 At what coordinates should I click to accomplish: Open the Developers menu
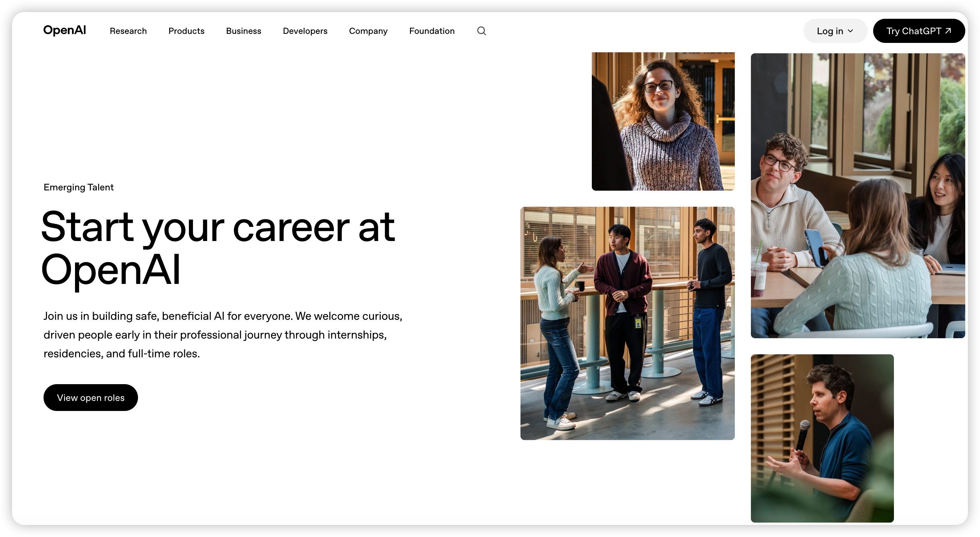tap(305, 31)
